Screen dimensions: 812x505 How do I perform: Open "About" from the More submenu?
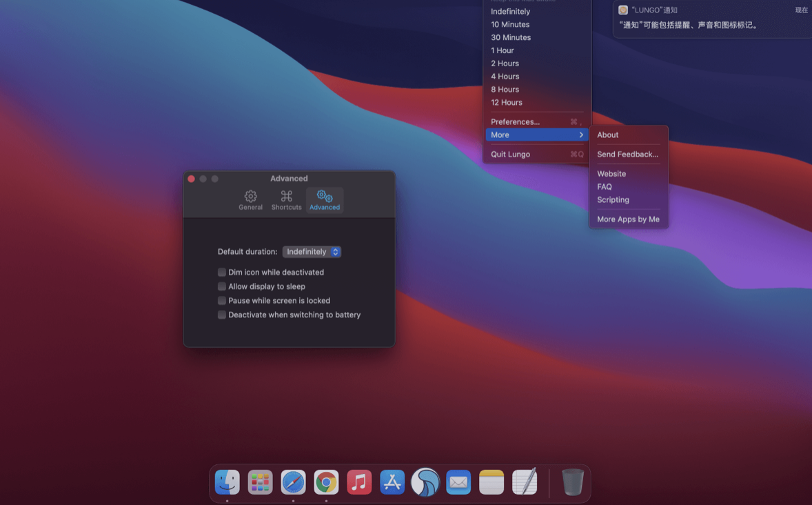pos(607,135)
